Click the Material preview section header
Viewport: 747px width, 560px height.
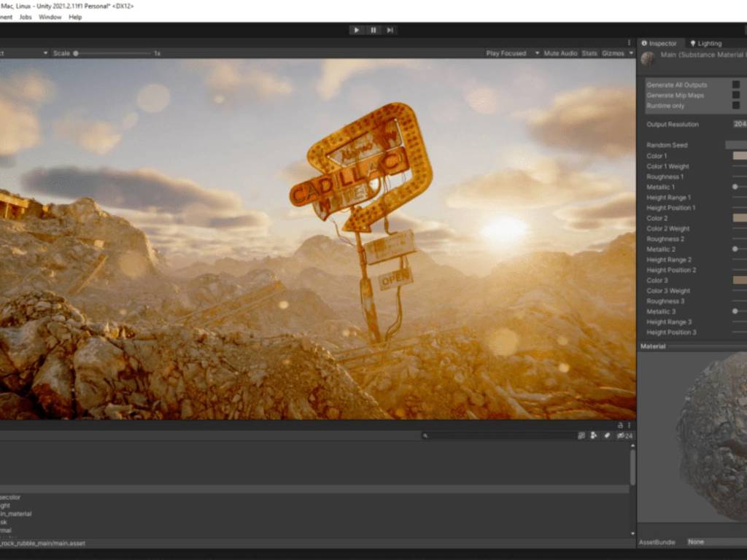pyautogui.click(x=692, y=346)
